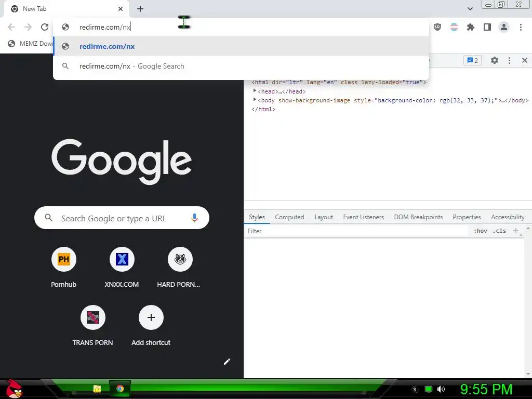The image size is (532, 399).
Task: Open the DevTools customize three-dot menu
Action: click(509, 60)
